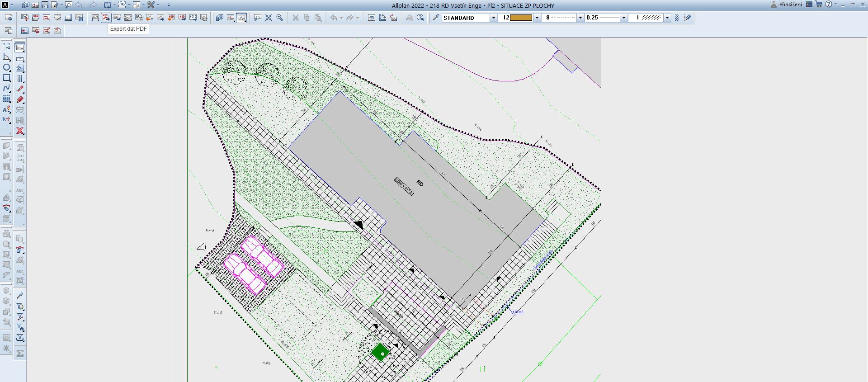Viewport: 868px width, 382px height.
Task: Open the Allplan application logo menu
Action: coord(5,5)
